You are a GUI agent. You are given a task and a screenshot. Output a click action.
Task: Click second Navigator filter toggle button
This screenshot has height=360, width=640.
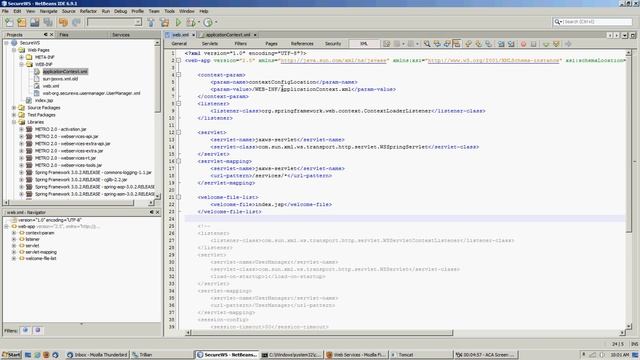pyautogui.click(x=38, y=330)
